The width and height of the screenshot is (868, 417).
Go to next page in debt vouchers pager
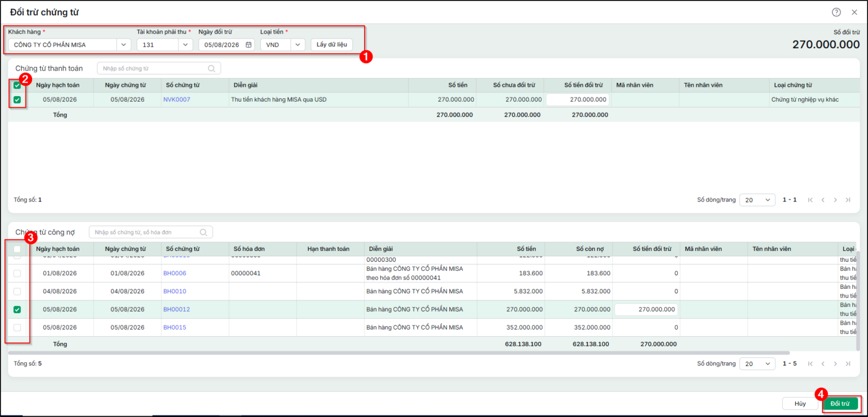[x=835, y=364]
